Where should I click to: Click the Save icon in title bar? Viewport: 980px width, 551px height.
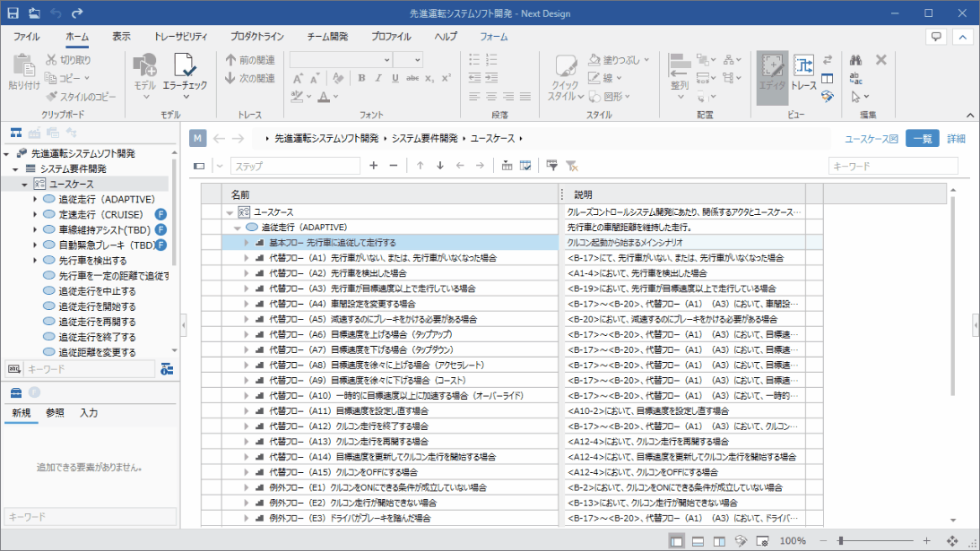click(13, 13)
